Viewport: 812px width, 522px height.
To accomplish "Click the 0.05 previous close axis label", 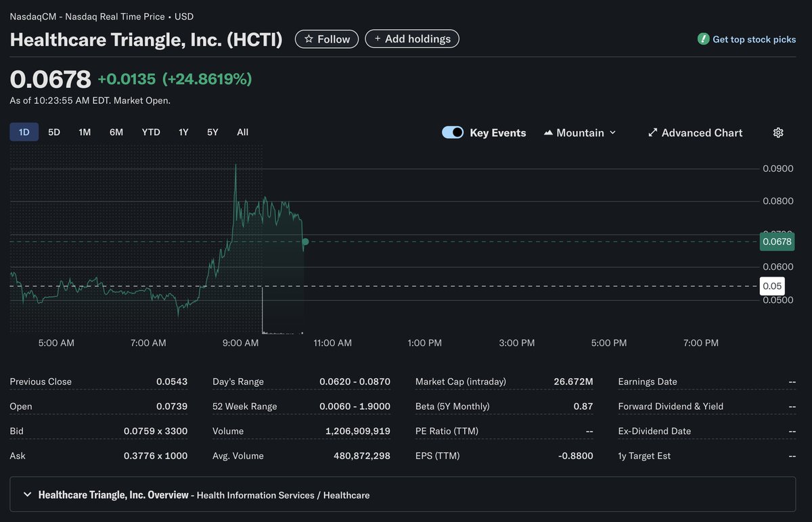I will [772, 286].
